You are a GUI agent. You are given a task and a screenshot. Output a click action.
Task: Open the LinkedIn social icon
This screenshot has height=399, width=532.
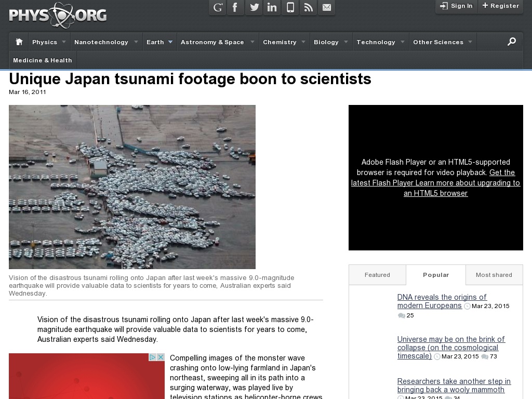272,7
